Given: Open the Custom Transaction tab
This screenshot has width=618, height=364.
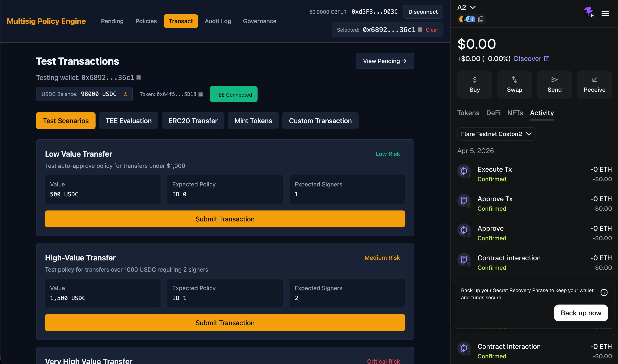Looking at the screenshot, I should click(x=320, y=121).
